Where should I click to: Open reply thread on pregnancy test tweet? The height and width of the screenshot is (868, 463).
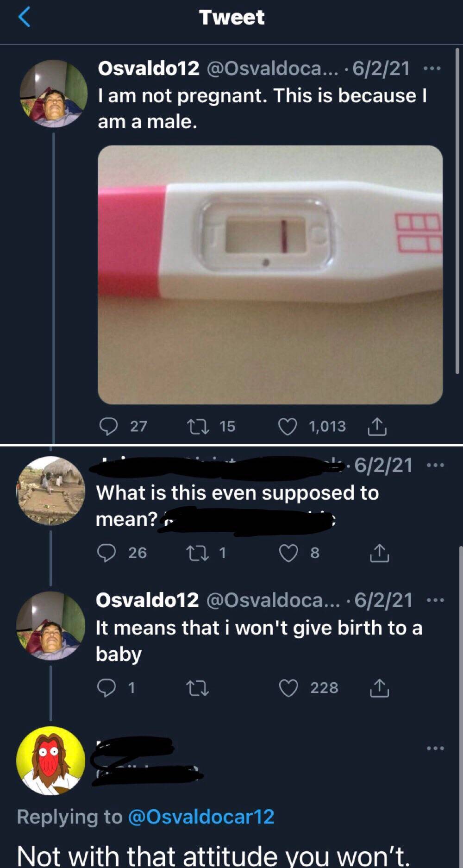click(109, 426)
